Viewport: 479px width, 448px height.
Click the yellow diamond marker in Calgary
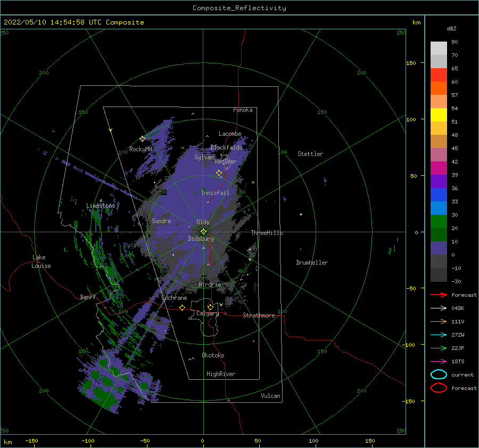pyautogui.click(x=210, y=307)
